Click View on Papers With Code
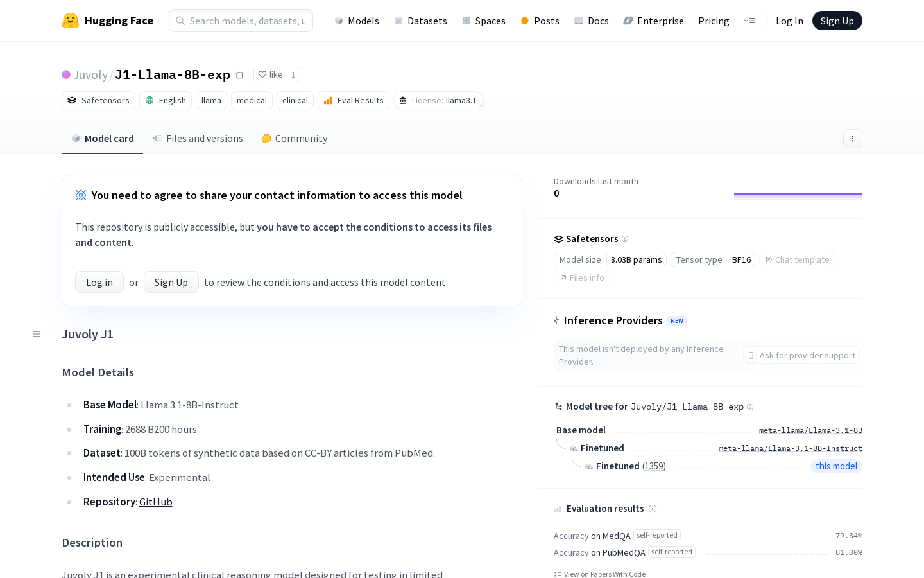Image resolution: width=924 pixels, height=578 pixels. [x=600, y=574]
